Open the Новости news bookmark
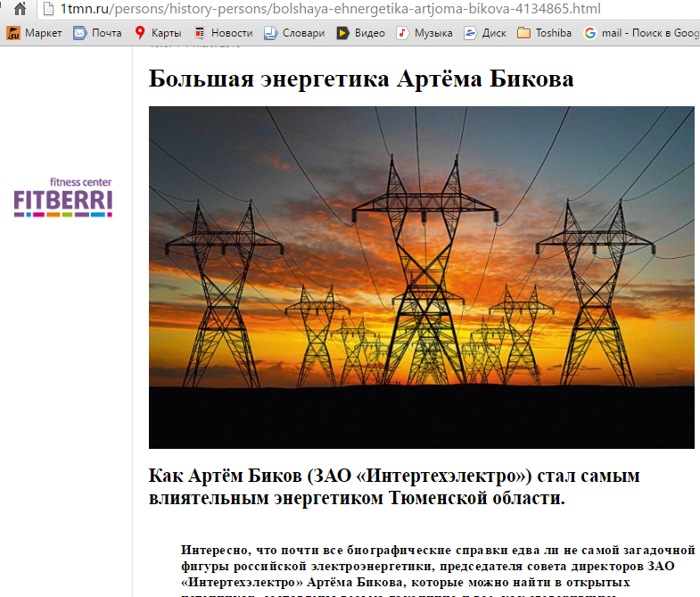The height and width of the screenshot is (597, 700). (x=223, y=33)
